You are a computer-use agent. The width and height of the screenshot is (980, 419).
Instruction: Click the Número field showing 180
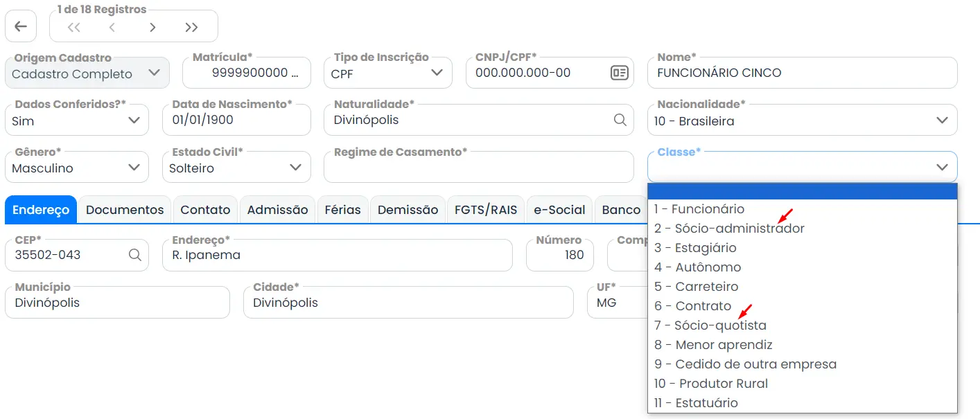[x=559, y=255]
